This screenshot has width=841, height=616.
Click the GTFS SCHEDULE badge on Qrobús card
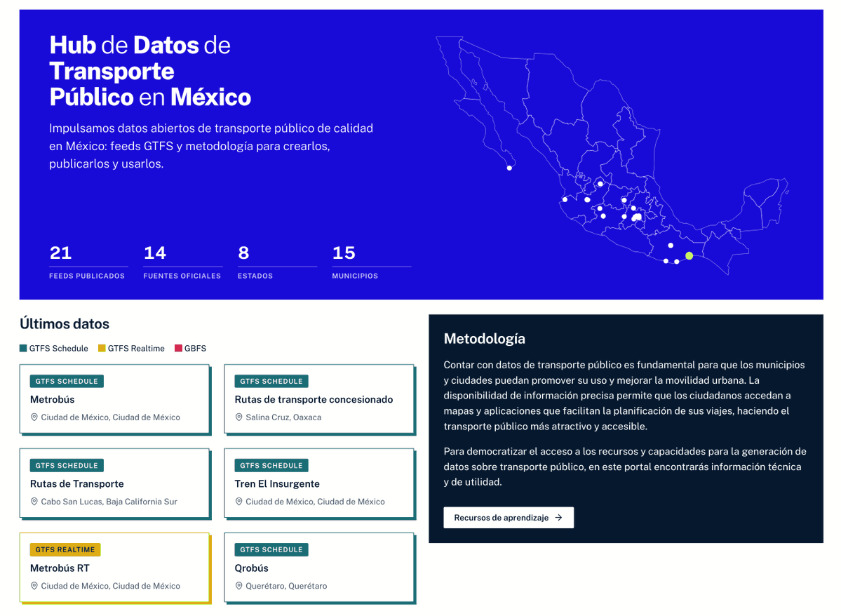tap(271, 549)
